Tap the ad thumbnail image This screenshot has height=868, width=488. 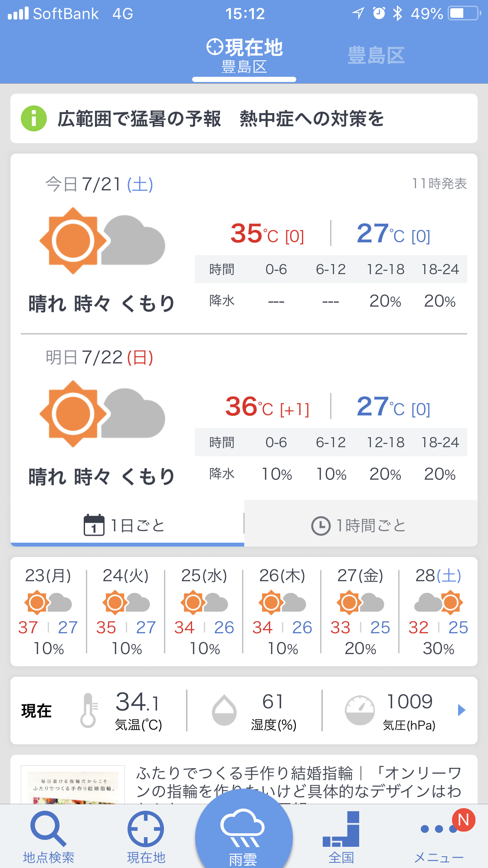pos(73,785)
